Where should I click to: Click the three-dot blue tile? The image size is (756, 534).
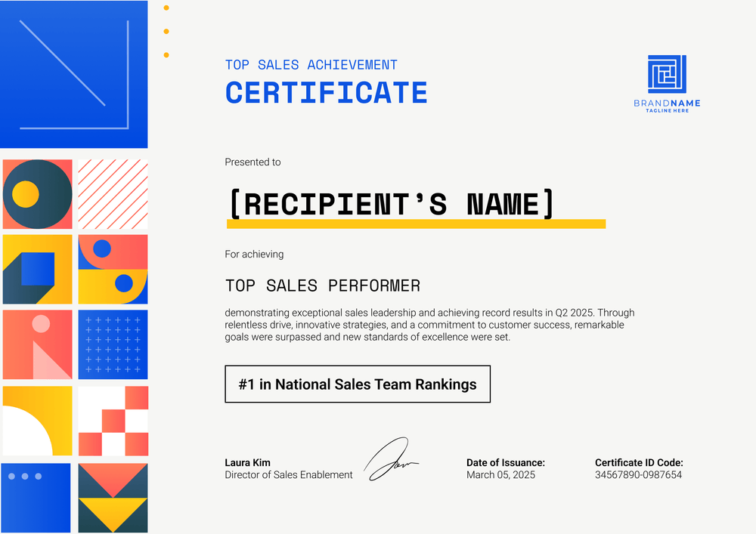click(37, 496)
